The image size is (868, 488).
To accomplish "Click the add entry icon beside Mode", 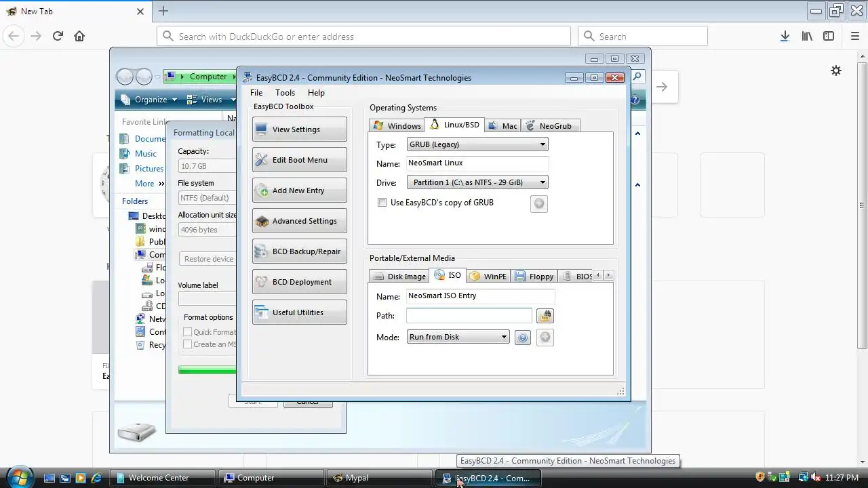I will (545, 338).
